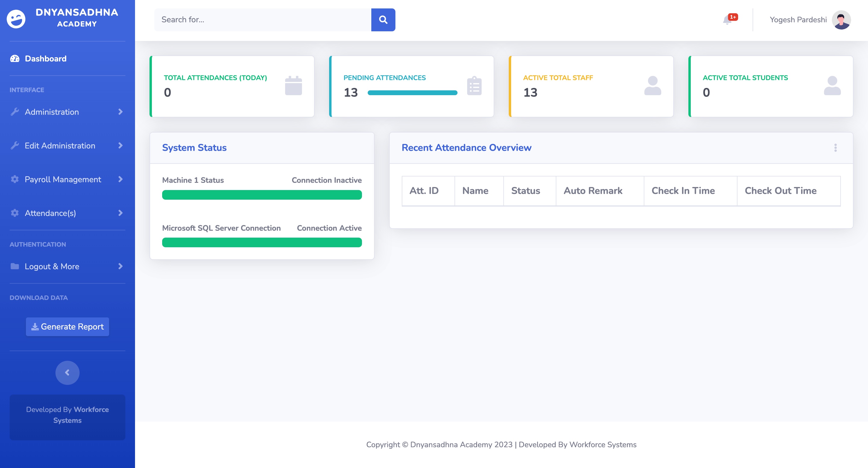Viewport: 868px width, 468px height.
Task: Click the search magnifier button
Action: click(383, 20)
